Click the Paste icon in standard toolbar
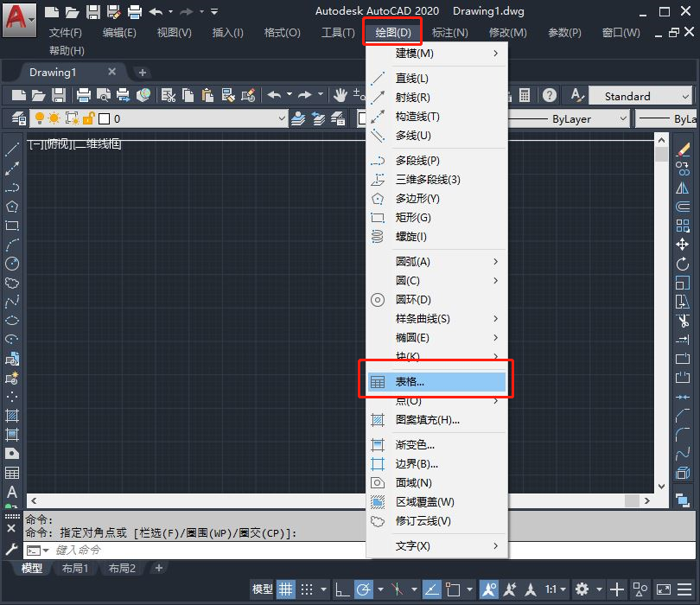 pos(207,95)
